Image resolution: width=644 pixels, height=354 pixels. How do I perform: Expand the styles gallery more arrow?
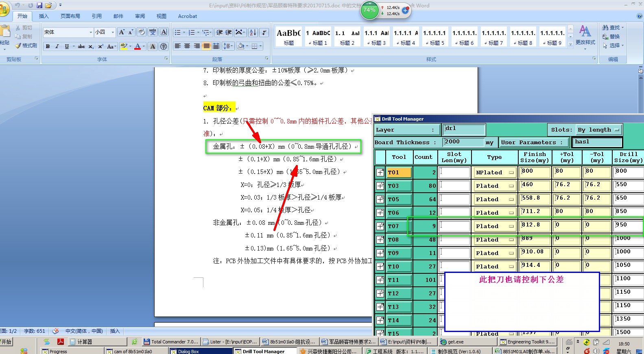pos(570,44)
